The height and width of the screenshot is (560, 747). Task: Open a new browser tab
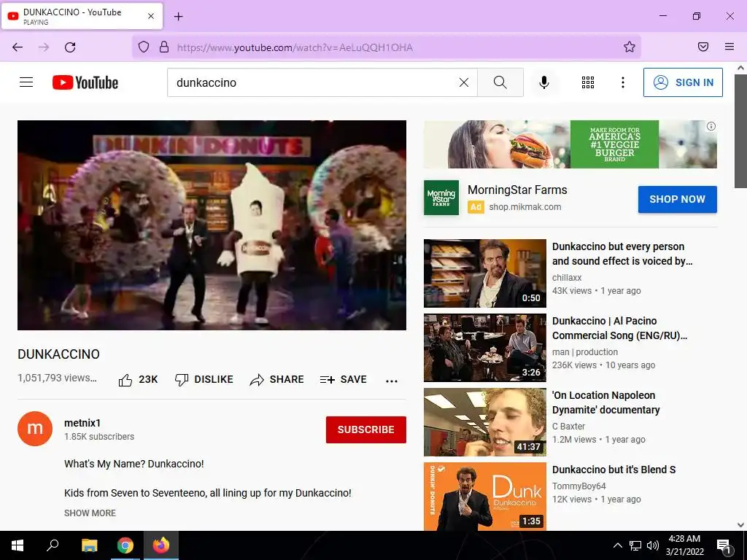coord(179,17)
